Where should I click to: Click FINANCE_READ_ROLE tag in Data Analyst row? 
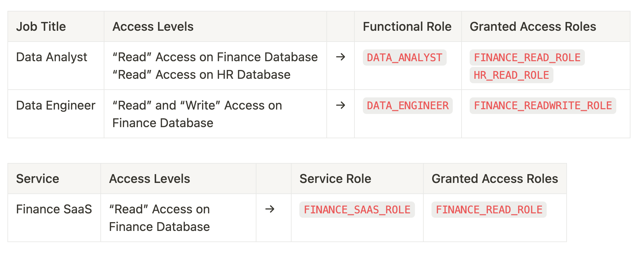pos(527,57)
